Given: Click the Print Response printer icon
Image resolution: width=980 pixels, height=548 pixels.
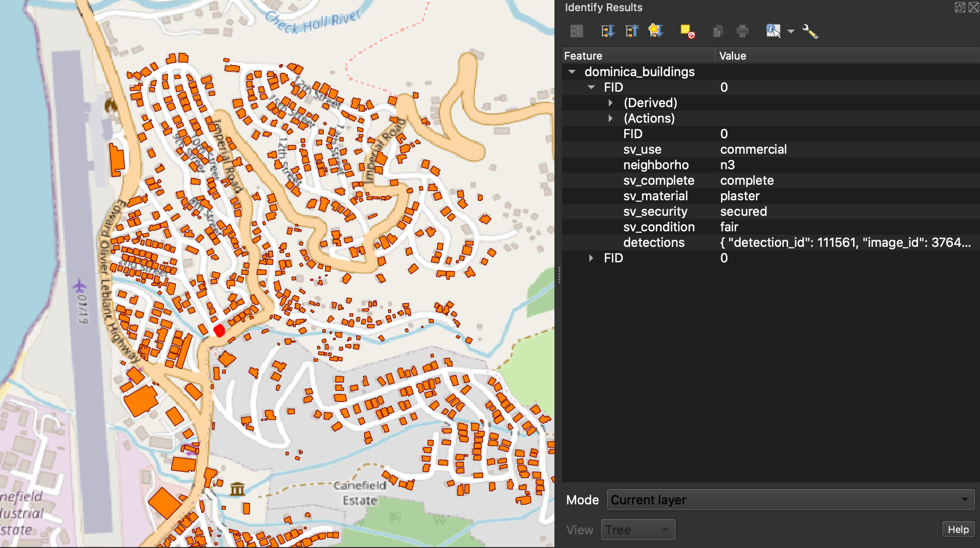Looking at the screenshot, I should click(742, 32).
